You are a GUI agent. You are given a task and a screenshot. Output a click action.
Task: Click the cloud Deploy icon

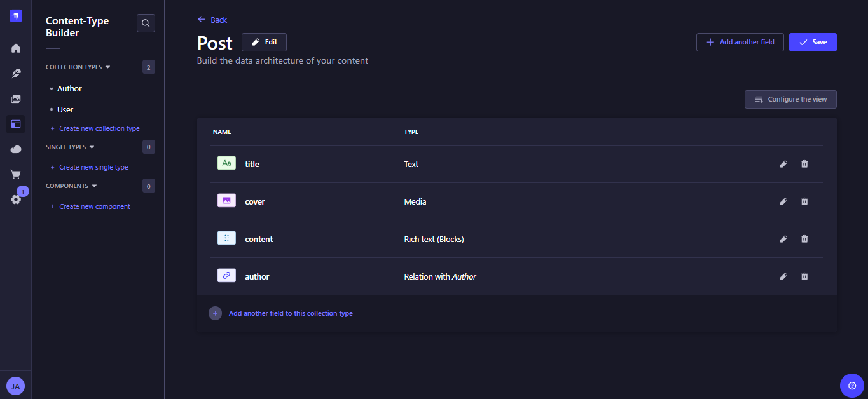tap(16, 149)
